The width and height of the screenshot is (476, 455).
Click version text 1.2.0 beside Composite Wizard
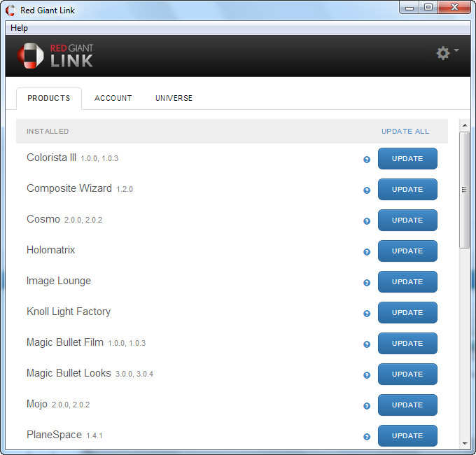tap(125, 190)
